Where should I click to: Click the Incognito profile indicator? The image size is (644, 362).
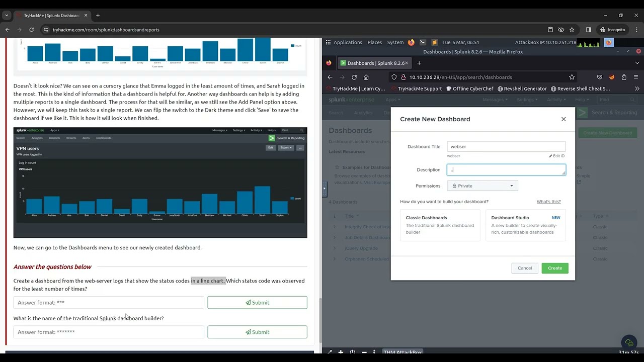point(612,30)
